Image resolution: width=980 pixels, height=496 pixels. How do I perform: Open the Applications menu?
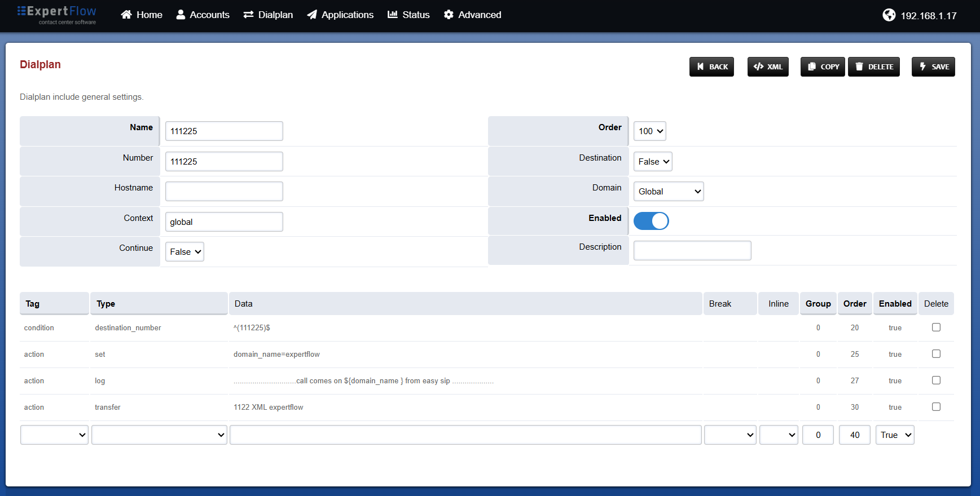(340, 15)
